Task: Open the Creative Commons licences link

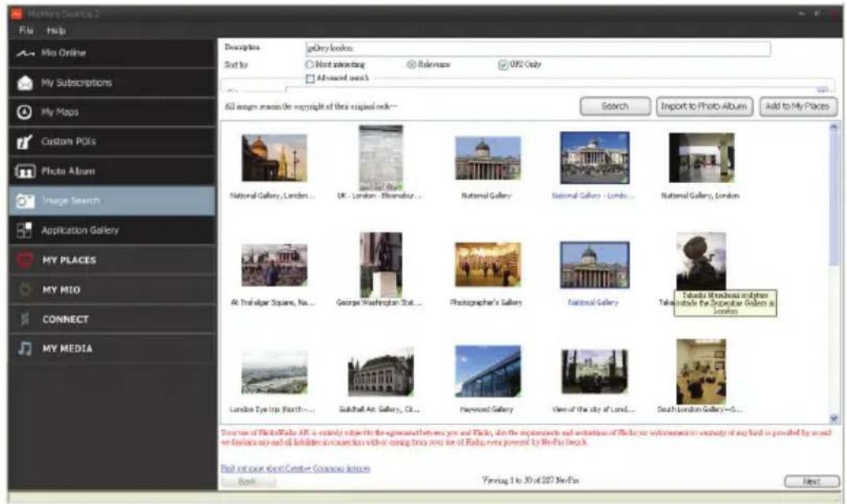Action: [296, 469]
